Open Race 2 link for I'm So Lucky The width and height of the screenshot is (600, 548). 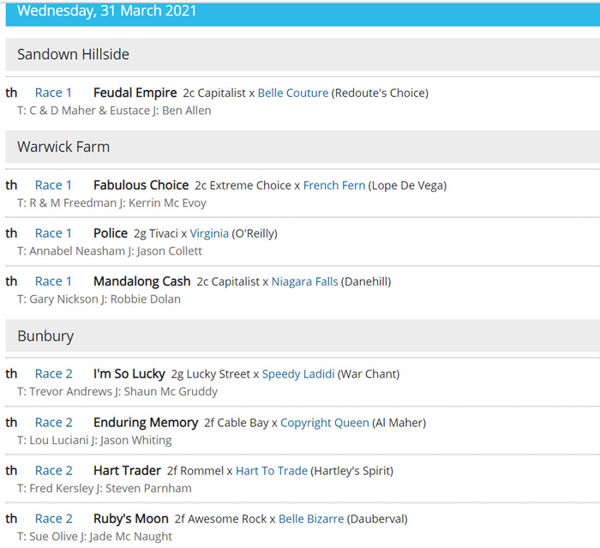pyautogui.click(x=53, y=374)
